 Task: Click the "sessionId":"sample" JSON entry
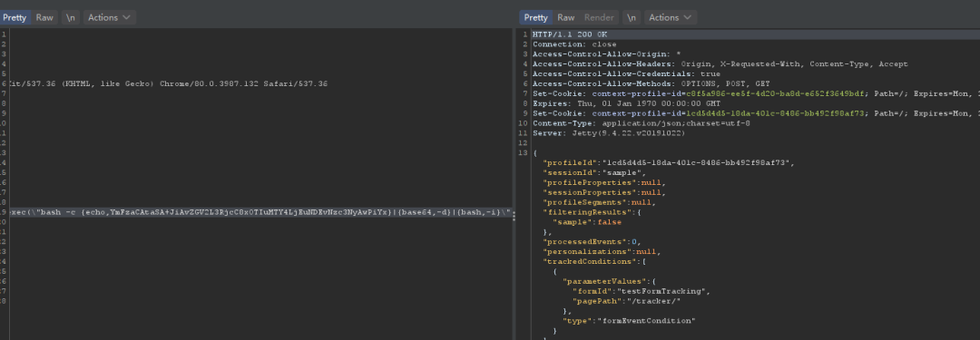click(593, 173)
